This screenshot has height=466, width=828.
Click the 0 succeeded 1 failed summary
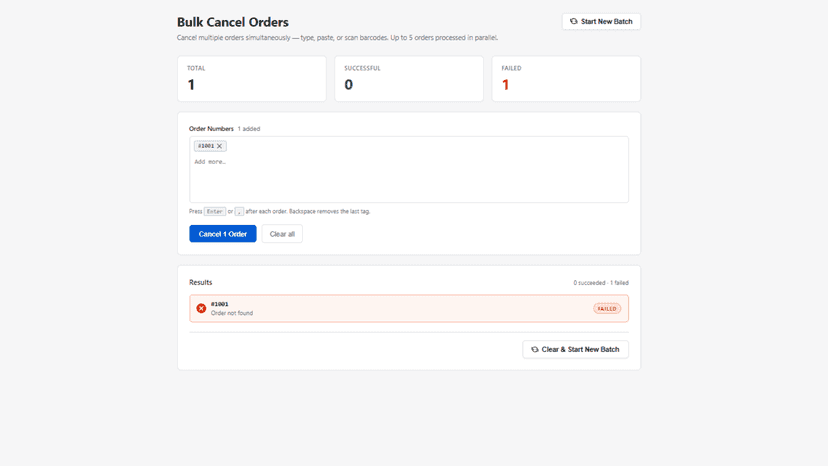click(x=601, y=283)
